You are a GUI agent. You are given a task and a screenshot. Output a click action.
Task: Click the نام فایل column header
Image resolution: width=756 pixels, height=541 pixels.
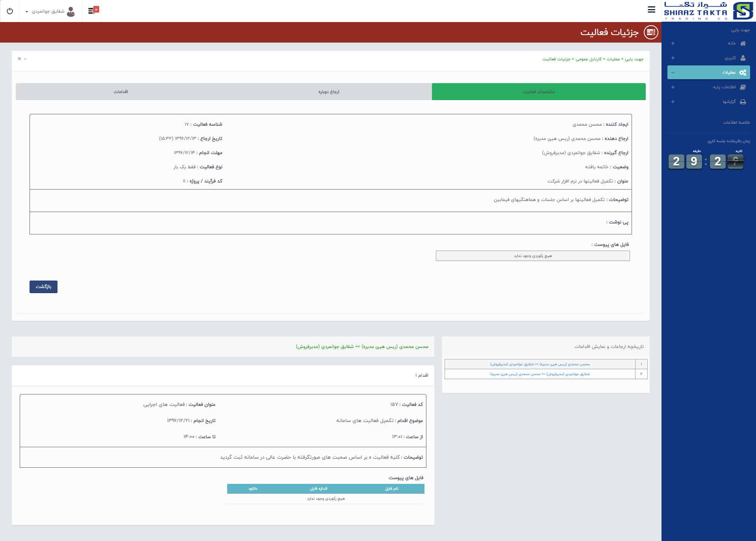391,489
